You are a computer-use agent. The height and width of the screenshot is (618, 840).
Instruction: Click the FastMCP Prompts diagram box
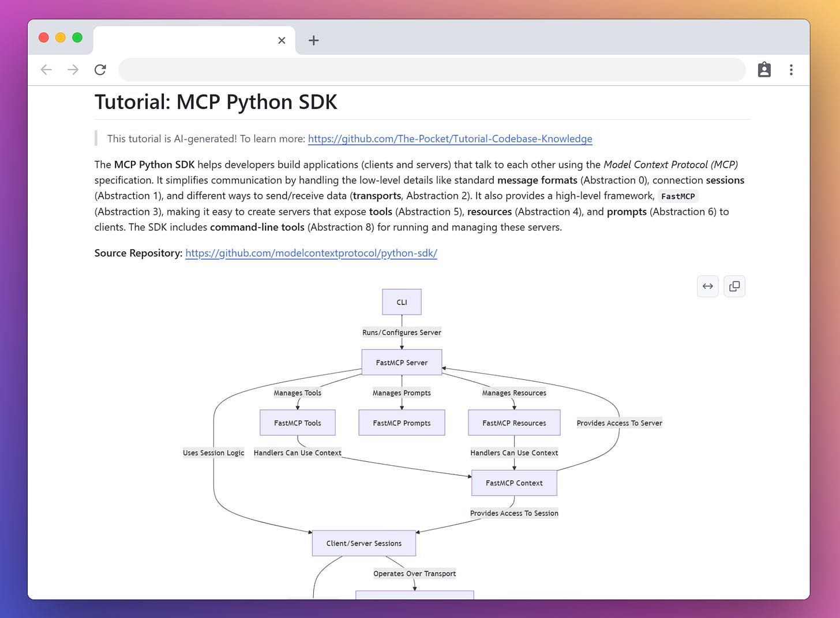(402, 423)
